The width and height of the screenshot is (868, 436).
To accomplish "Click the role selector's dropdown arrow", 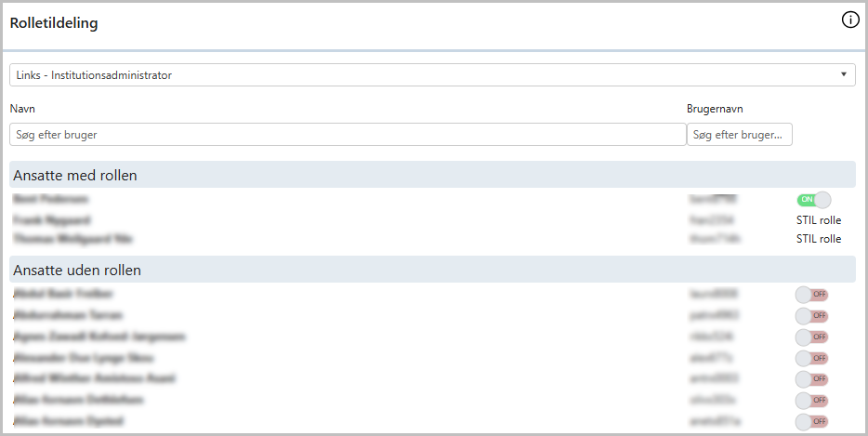I will click(844, 74).
